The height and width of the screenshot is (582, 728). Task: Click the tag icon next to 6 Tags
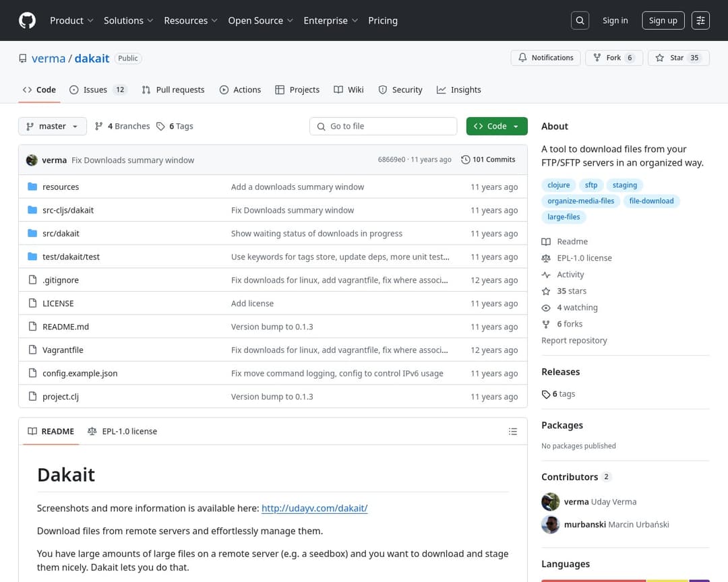tap(160, 126)
